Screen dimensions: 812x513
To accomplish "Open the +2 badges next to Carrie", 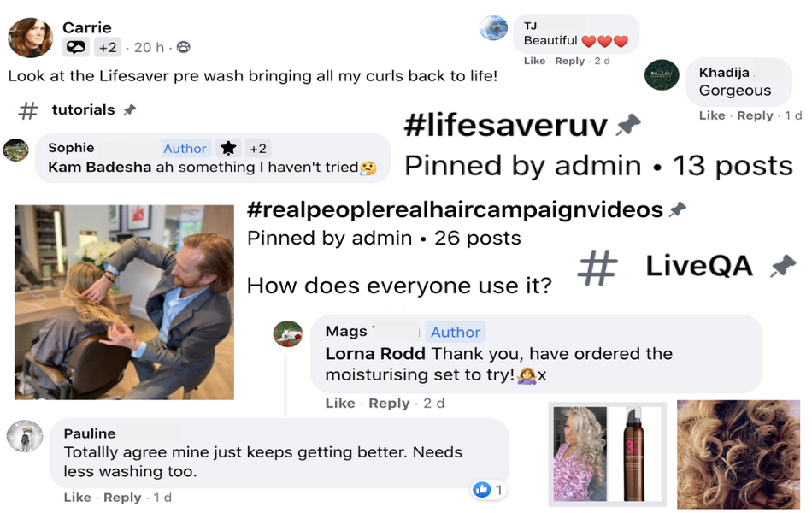I will pos(108,48).
